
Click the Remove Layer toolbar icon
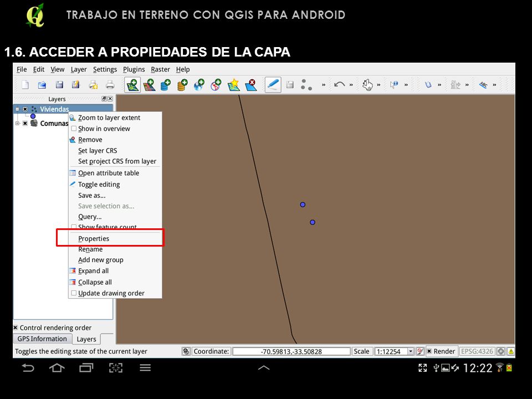pyautogui.click(x=251, y=84)
